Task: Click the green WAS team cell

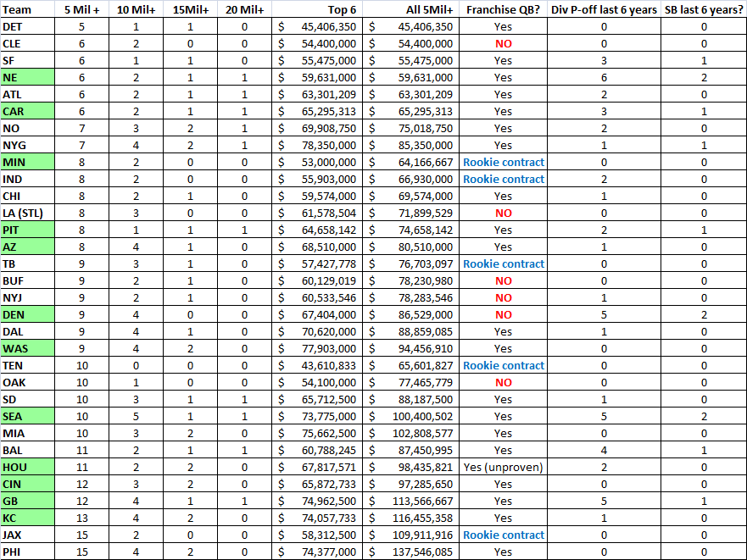Action: pos(27,348)
